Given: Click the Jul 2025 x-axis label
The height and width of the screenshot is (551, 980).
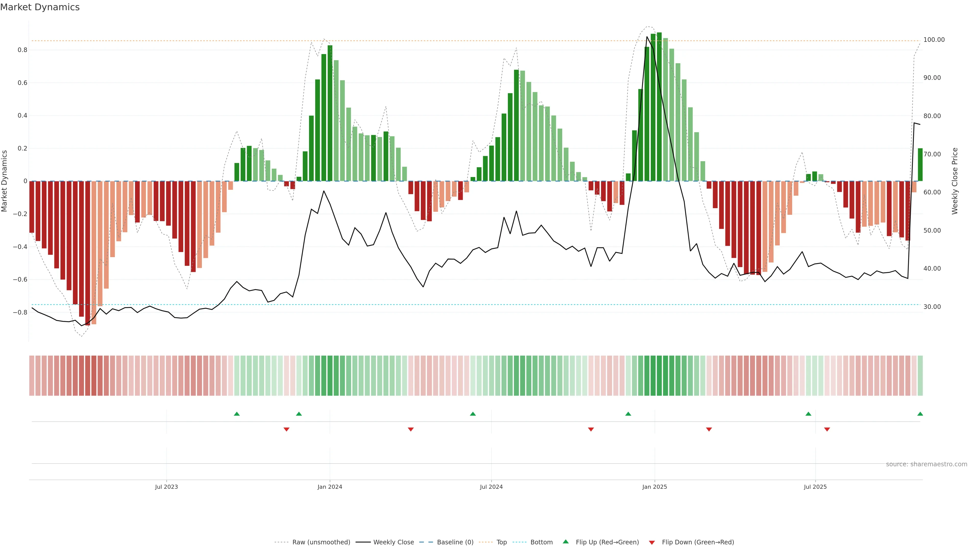Looking at the screenshot, I should coord(815,487).
